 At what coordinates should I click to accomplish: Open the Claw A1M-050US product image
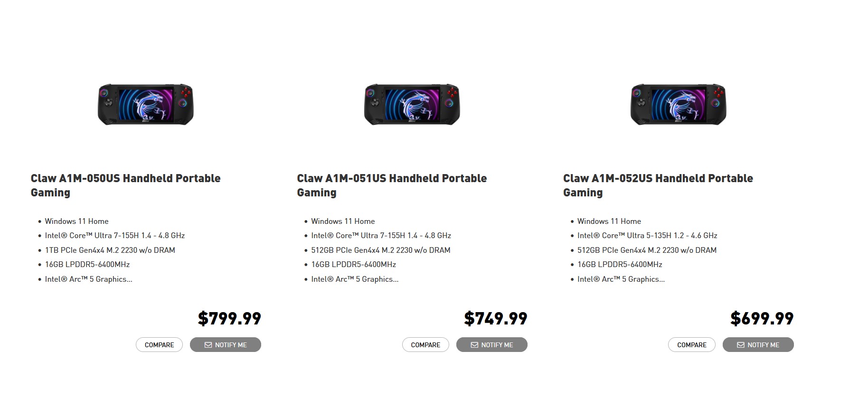[146, 104]
